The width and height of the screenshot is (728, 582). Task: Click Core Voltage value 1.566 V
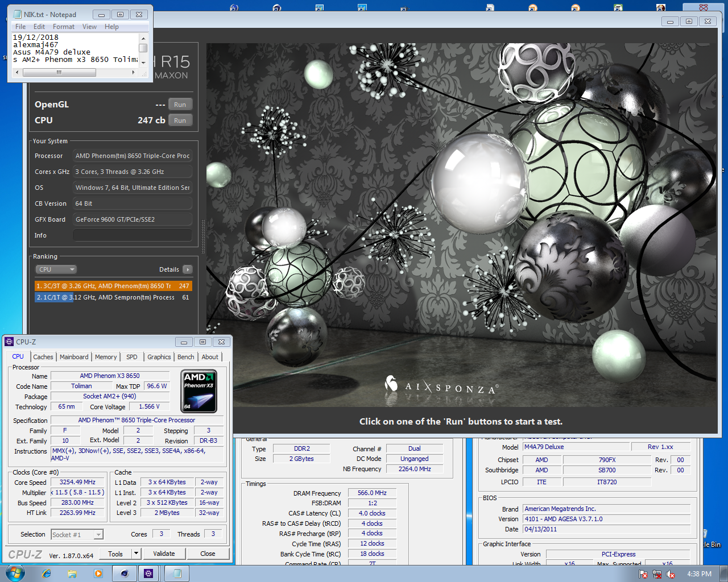(x=149, y=406)
